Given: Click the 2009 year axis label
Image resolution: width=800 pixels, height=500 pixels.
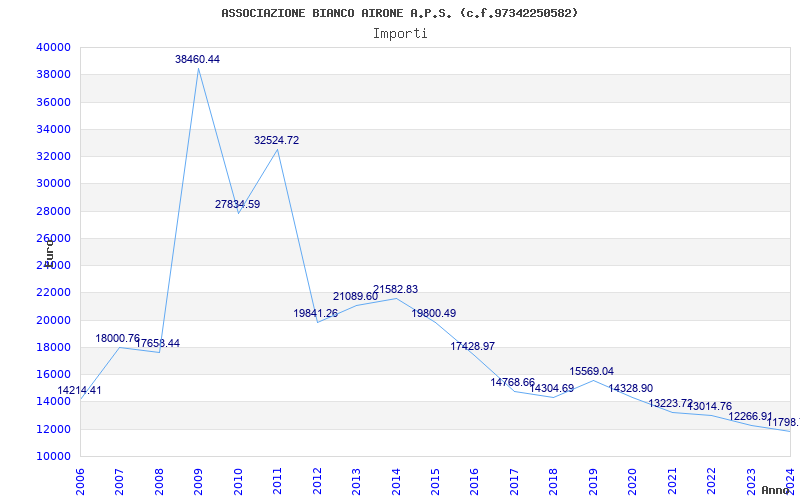Looking at the screenshot, I should pos(198,482).
